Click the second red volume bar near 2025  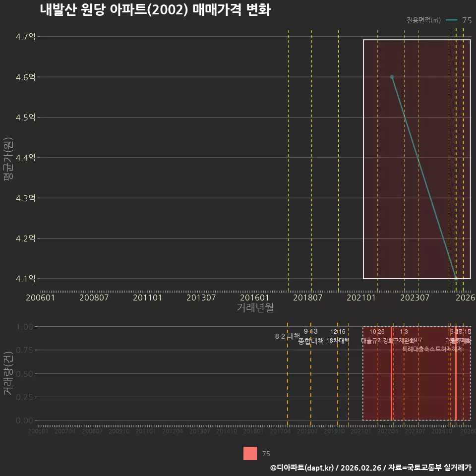coord(456,373)
